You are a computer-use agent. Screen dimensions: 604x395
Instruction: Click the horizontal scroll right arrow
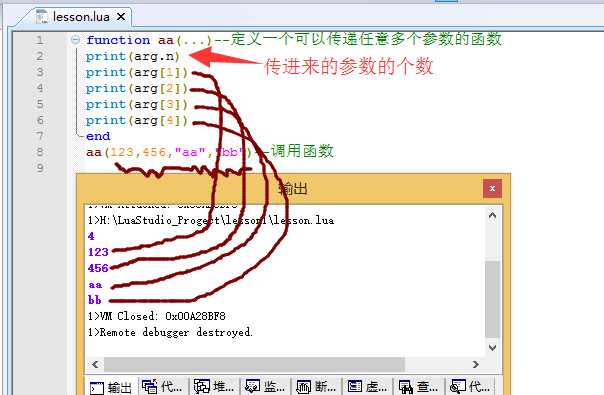point(476,364)
